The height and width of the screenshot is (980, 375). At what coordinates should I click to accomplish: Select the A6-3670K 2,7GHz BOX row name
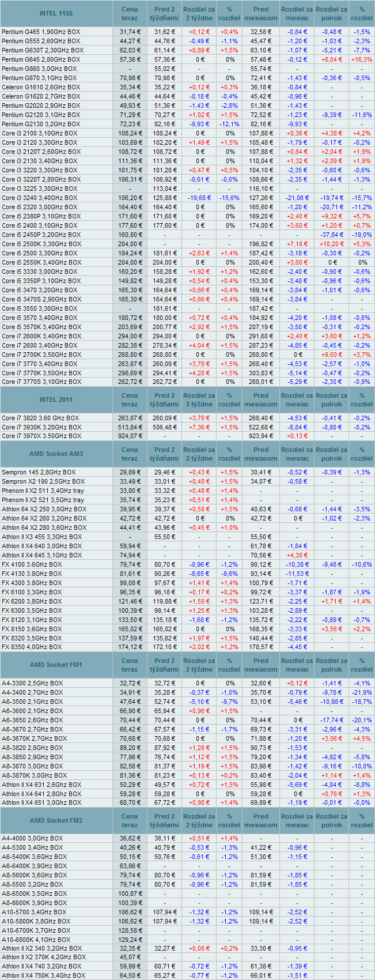[x=35, y=738]
